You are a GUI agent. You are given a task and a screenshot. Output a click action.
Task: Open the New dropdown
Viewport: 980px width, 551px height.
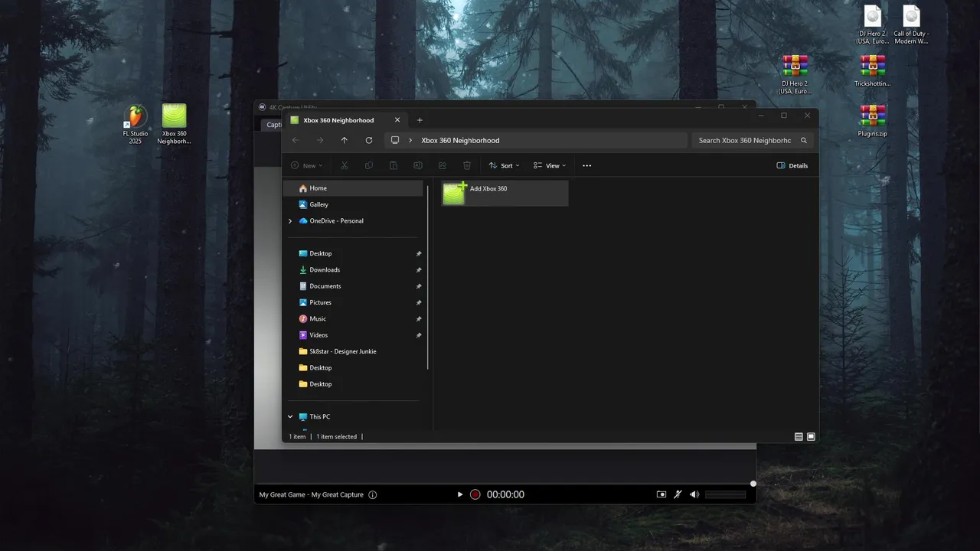[x=307, y=165]
